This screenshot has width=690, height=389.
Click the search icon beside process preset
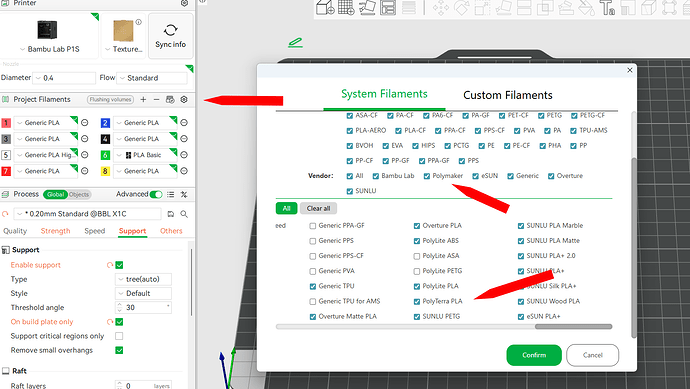pyautogui.click(x=184, y=214)
